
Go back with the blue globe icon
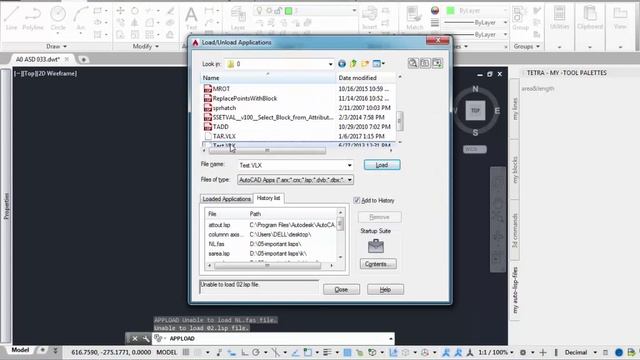[342, 64]
